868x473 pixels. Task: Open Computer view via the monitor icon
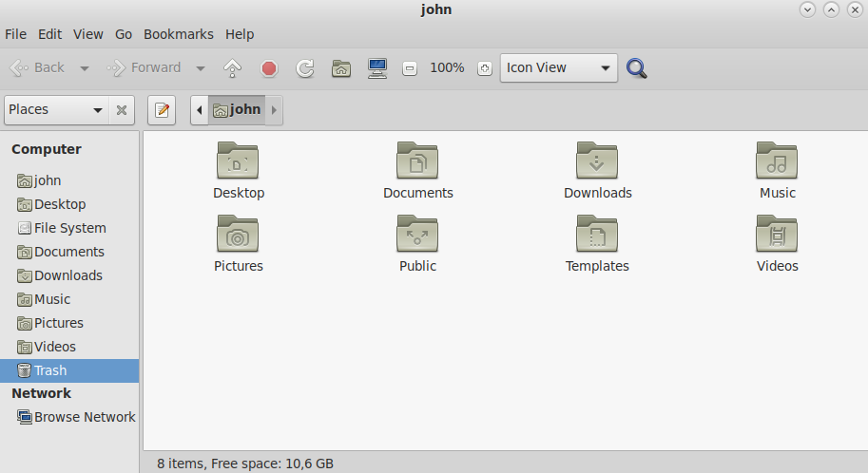coord(377,68)
